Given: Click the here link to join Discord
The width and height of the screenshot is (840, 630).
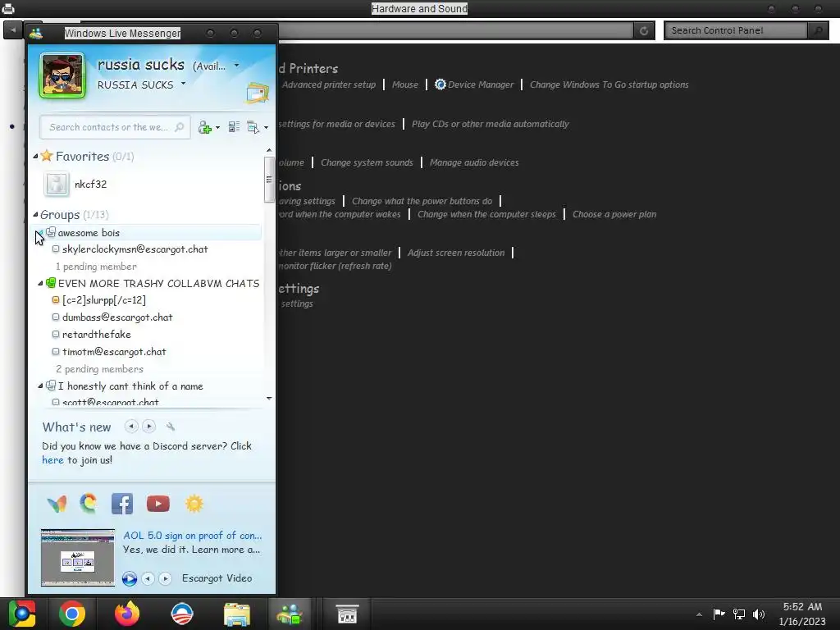Looking at the screenshot, I should 52,460.
